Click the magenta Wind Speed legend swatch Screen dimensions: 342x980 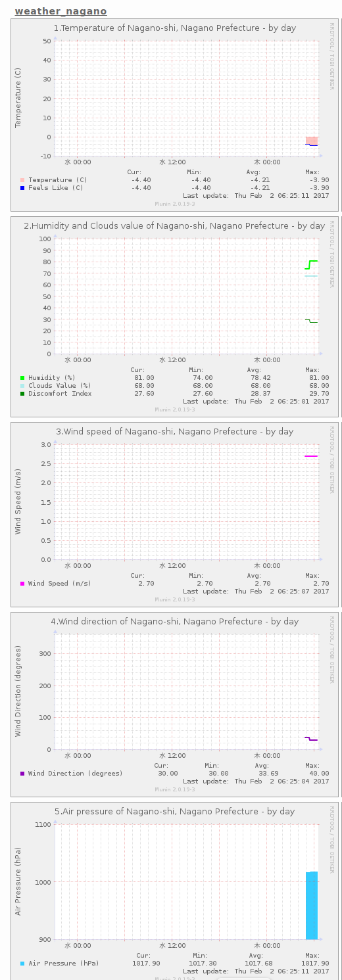click(22, 584)
